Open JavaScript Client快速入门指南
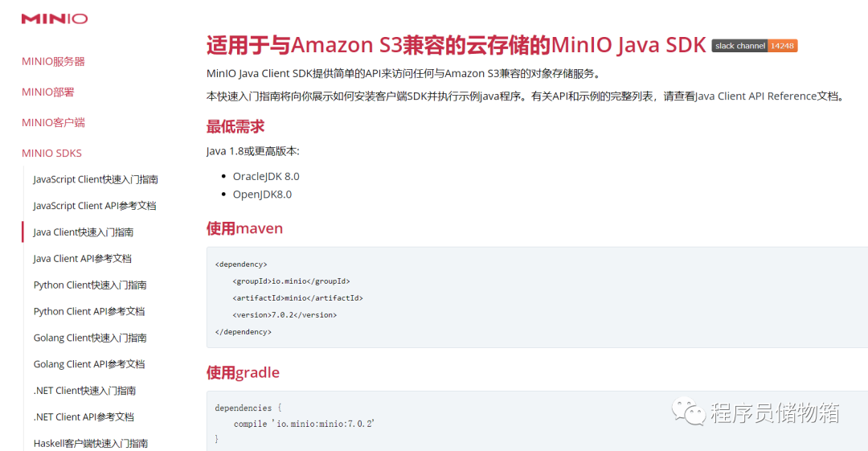This screenshot has height=451, width=868. 95,179
